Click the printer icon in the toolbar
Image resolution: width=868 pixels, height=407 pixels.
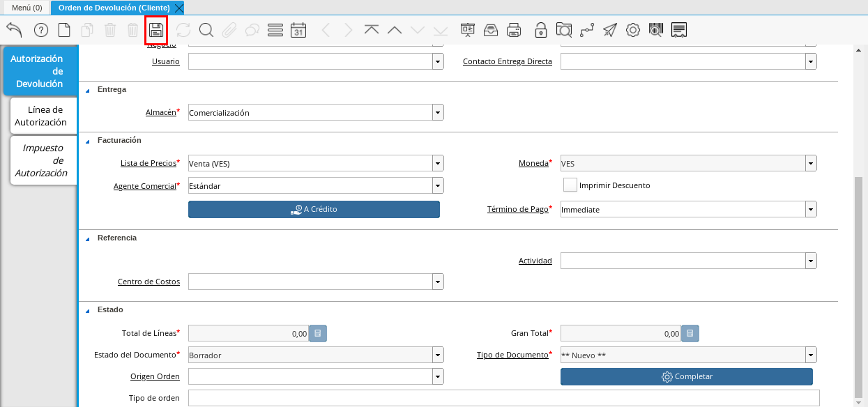click(x=514, y=30)
